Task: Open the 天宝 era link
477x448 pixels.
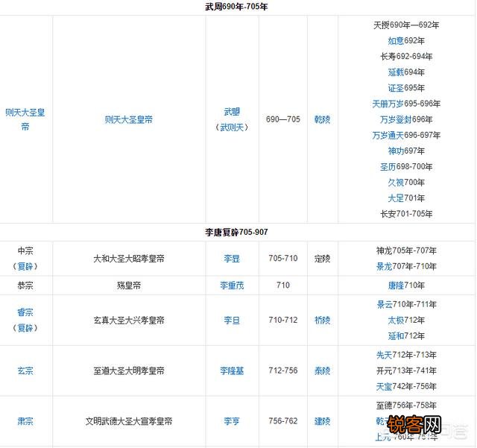Action: [385, 387]
